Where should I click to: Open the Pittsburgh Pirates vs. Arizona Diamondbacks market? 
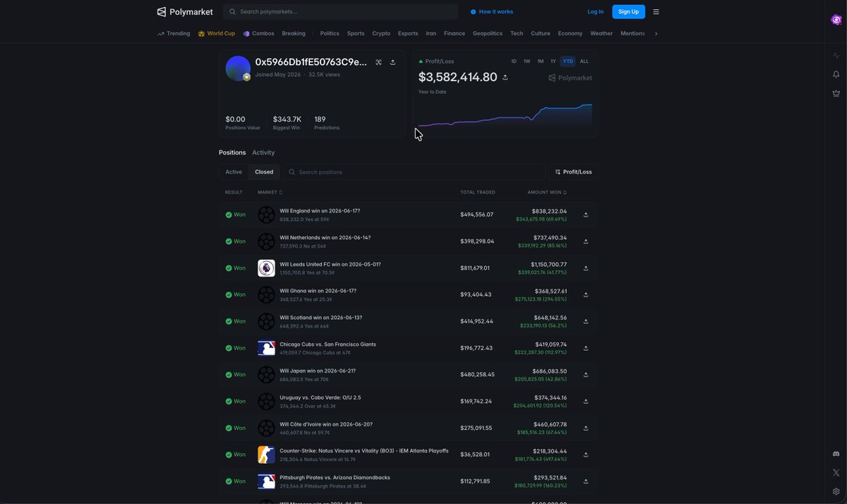click(x=335, y=477)
